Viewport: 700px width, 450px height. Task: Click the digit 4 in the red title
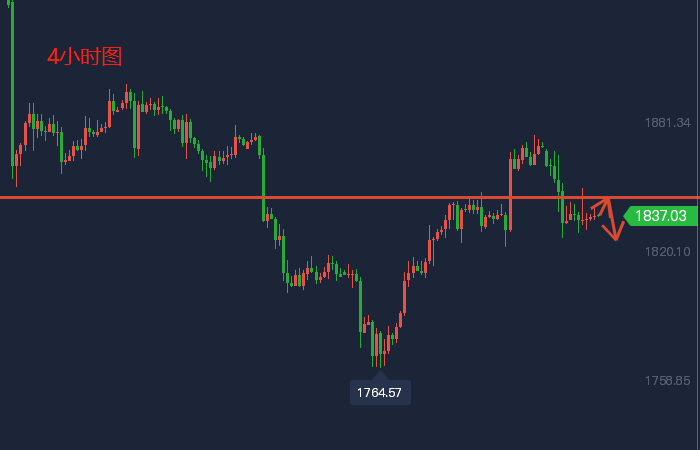pos(53,58)
